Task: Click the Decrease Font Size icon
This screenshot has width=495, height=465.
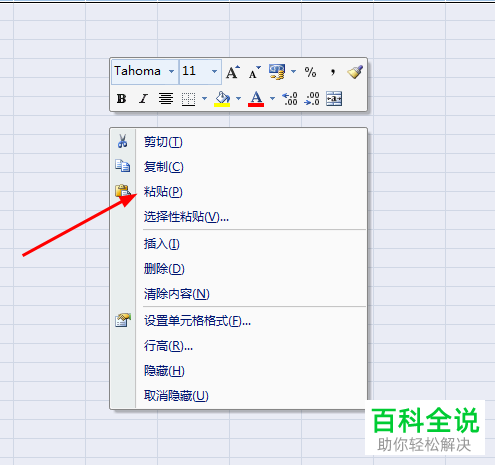Action: (255, 72)
